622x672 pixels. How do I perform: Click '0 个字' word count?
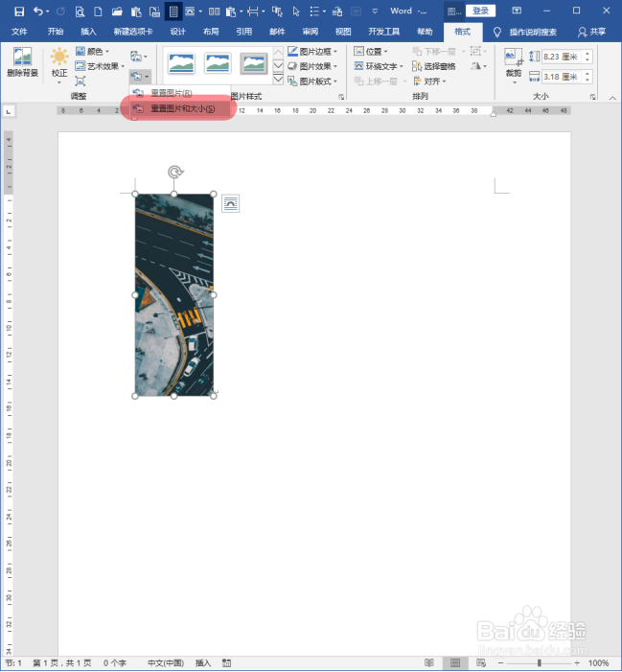click(x=115, y=663)
